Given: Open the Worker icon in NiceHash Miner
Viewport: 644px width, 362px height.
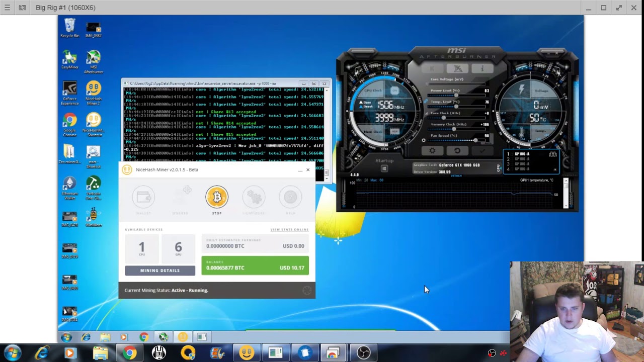Looking at the screenshot, I should (x=180, y=197).
